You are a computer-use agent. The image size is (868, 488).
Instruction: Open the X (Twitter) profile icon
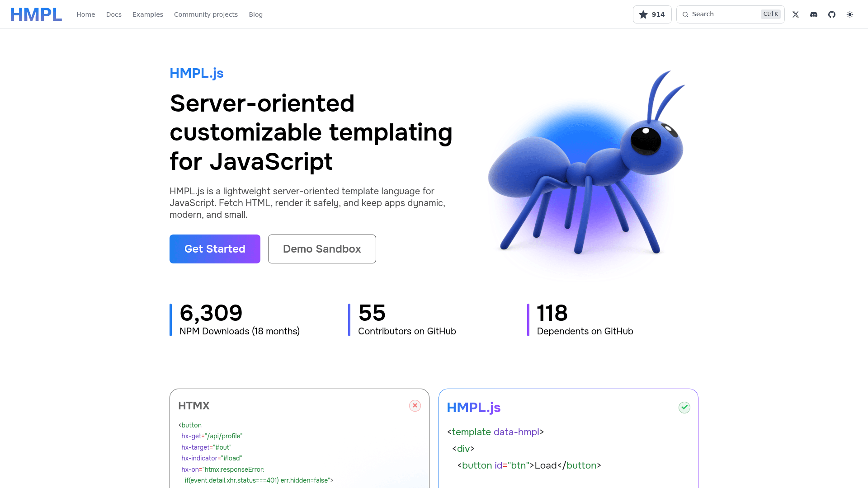pos(796,14)
